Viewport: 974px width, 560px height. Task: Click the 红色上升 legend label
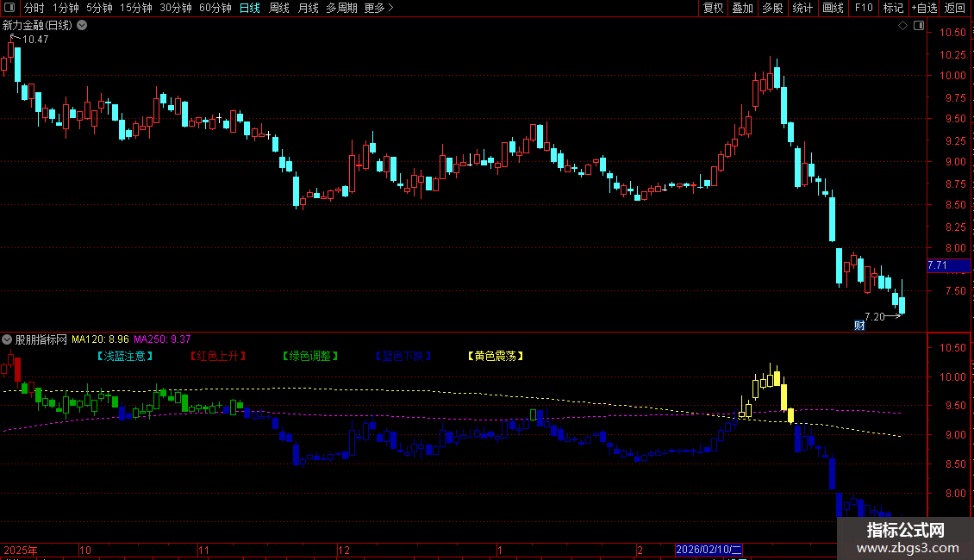pos(217,356)
